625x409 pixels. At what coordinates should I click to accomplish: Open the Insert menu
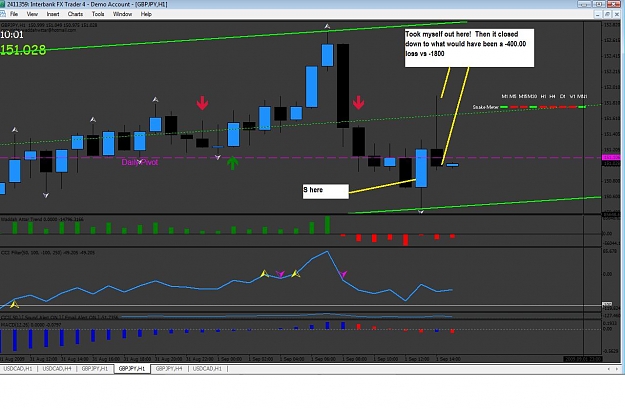53,14
